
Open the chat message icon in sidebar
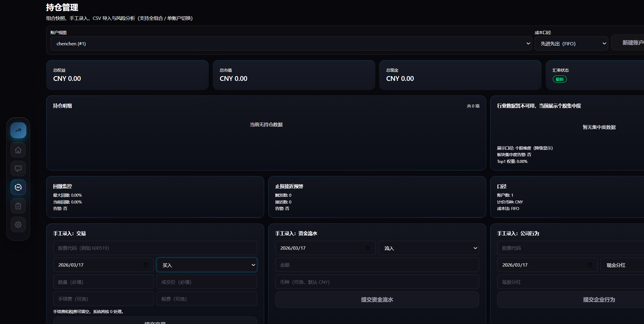point(18,169)
